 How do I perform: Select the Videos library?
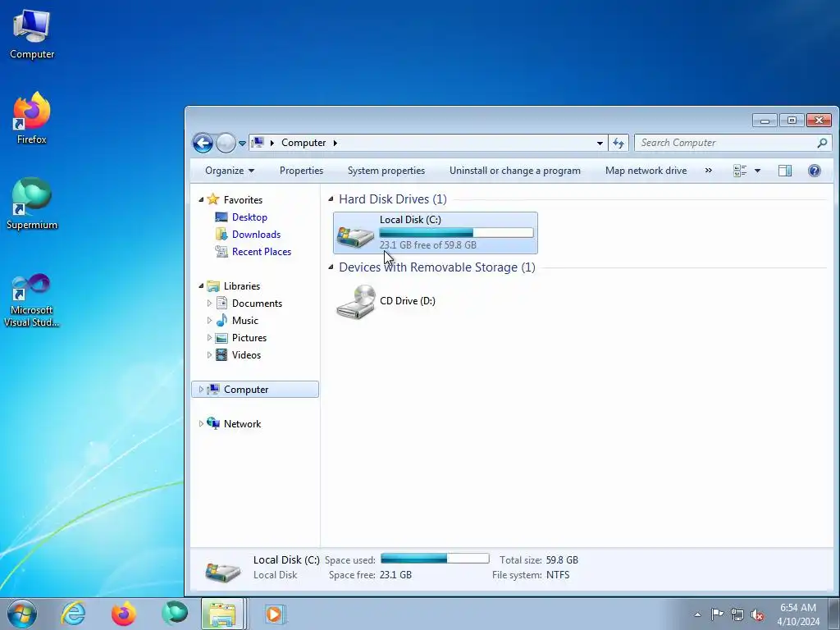tap(246, 354)
